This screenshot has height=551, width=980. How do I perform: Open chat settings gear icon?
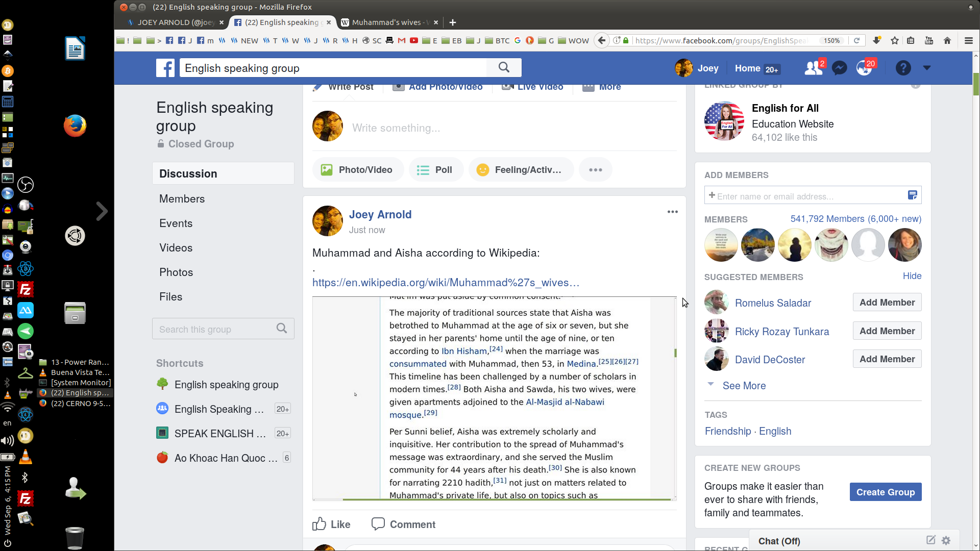[946, 540]
